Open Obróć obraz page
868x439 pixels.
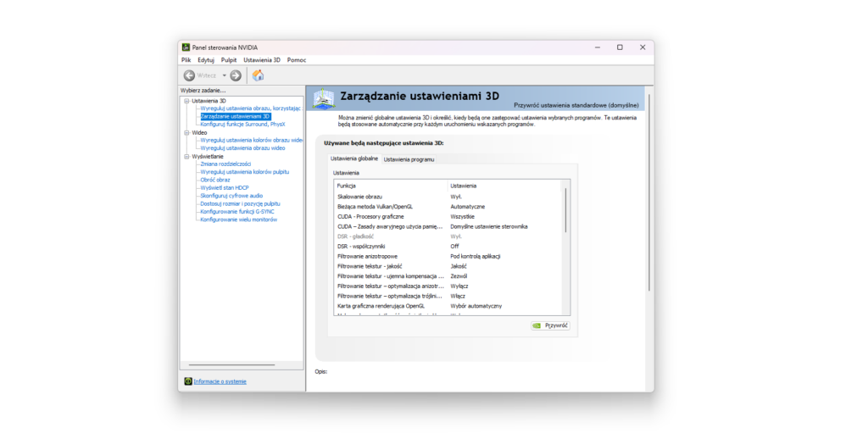pyautogui.click(x=214, y=180)
